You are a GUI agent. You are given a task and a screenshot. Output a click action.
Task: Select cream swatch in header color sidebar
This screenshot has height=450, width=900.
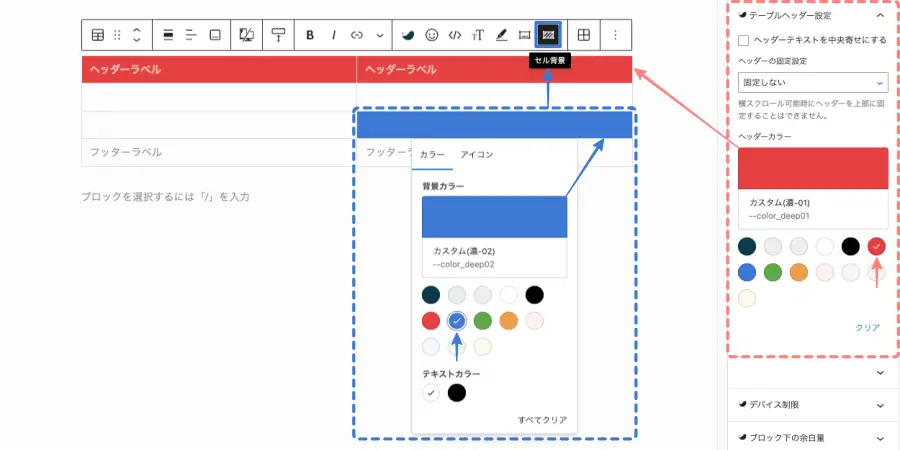click(747, 298)
